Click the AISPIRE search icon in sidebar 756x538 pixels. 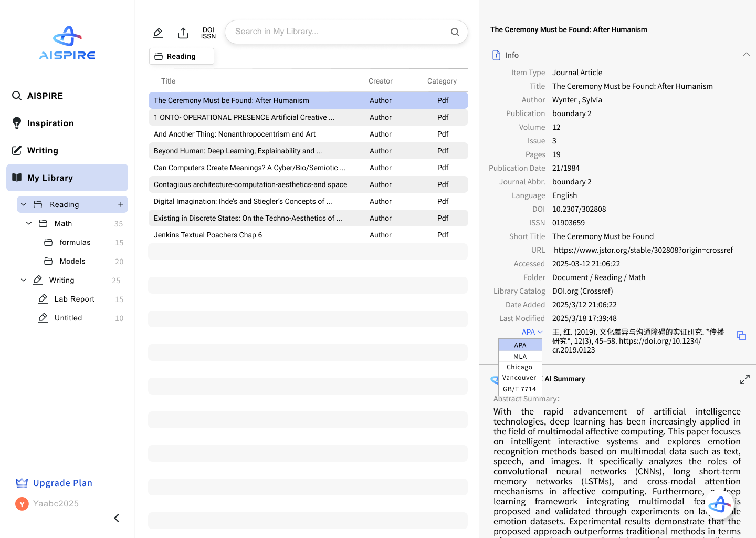coord(16,96)
